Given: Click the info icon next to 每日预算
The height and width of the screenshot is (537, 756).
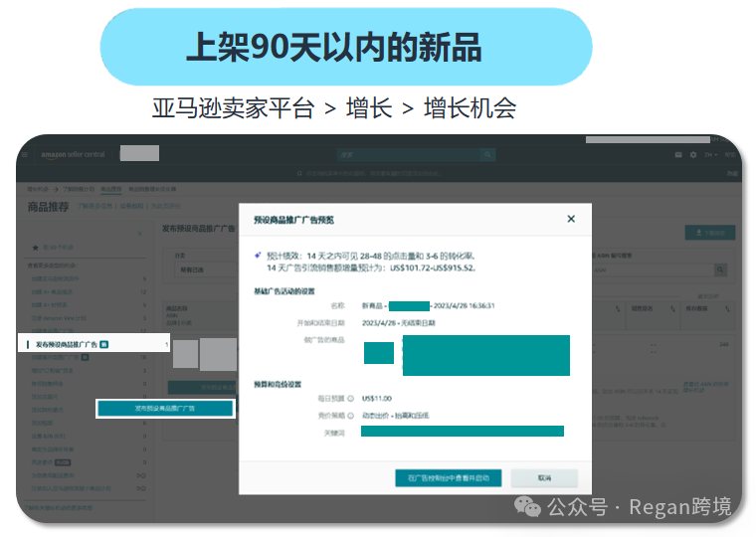Looking at the screenshot, I should pyautogui.click(x=351, y=399).
